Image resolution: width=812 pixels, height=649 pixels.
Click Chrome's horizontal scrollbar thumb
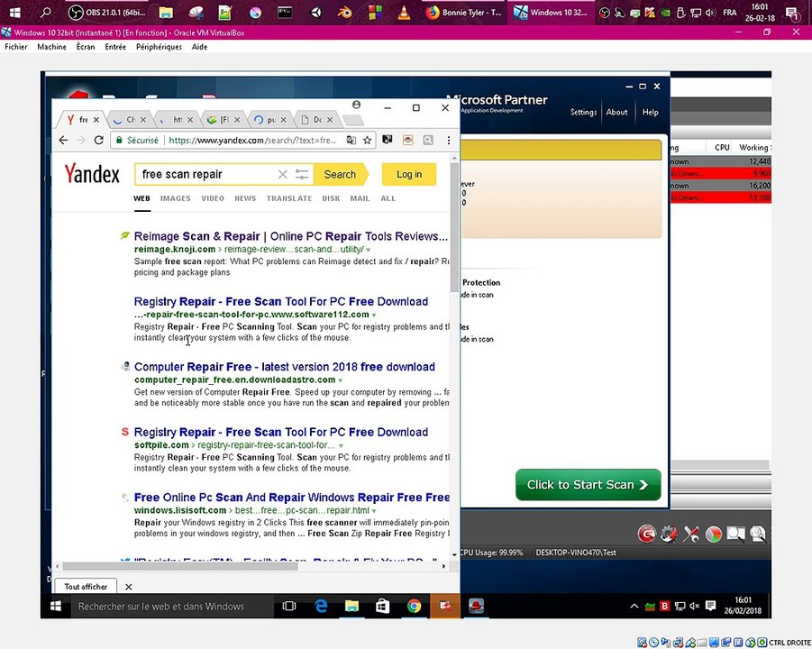coord(179,566)
